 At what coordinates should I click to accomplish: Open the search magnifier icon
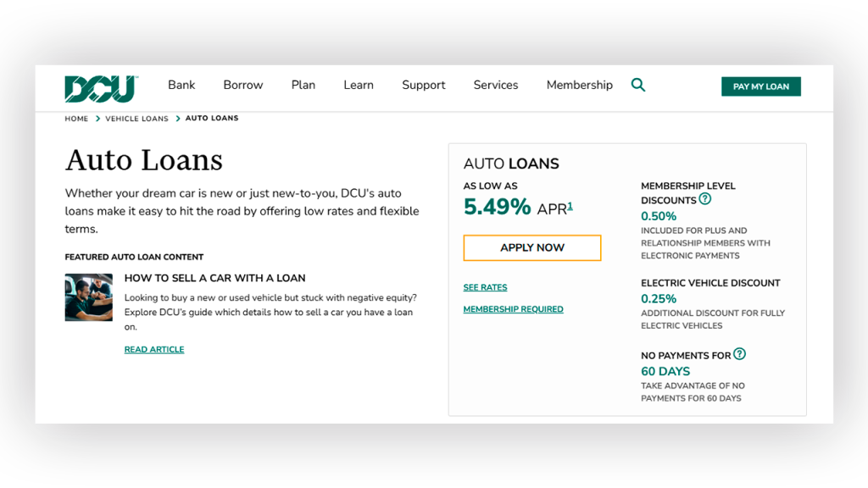coord(638,85)
